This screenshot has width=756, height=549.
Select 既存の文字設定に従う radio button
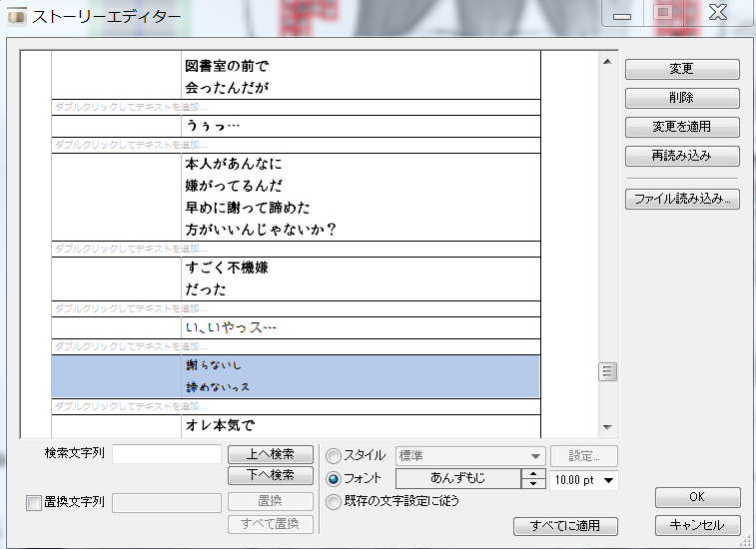click(334, 502)
